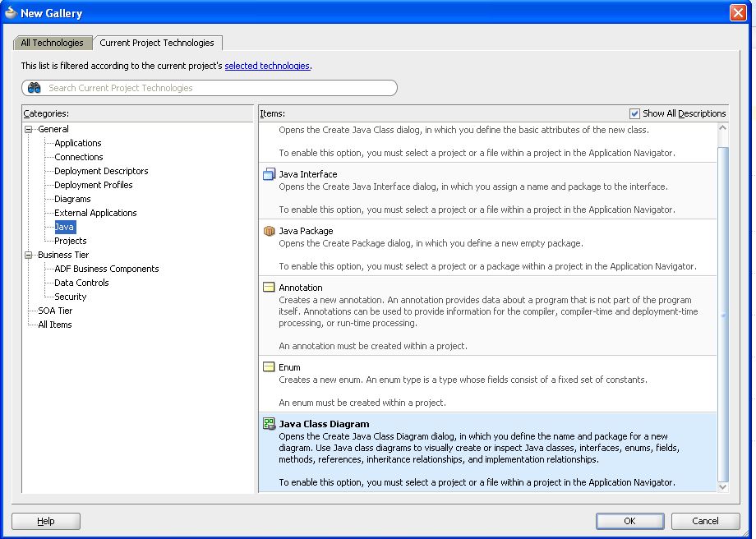Click the binoculars search icon
756x539 pixels.
[x=35, y=88]
